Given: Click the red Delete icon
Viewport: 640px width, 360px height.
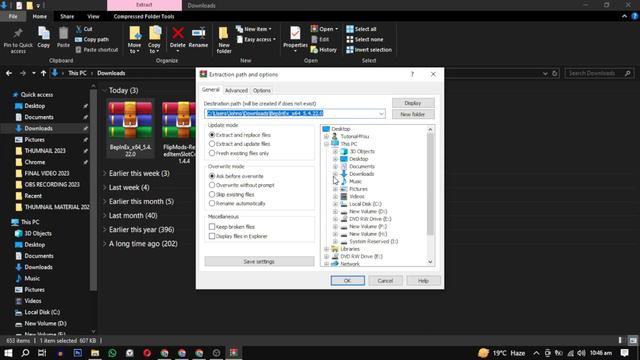Looking at the screenshot, I should (178, 33).
